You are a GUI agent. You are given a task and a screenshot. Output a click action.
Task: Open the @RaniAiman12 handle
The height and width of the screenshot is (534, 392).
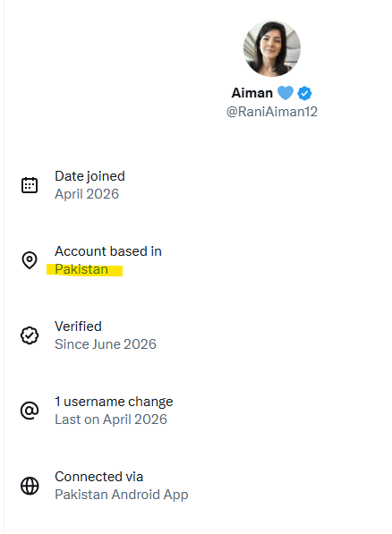click(272, 112)
